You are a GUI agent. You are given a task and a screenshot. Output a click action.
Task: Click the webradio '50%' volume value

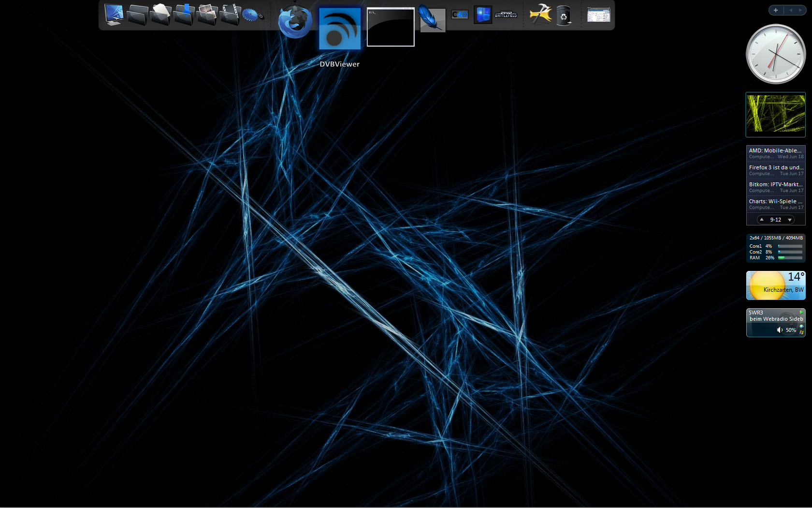click(791, 330)
